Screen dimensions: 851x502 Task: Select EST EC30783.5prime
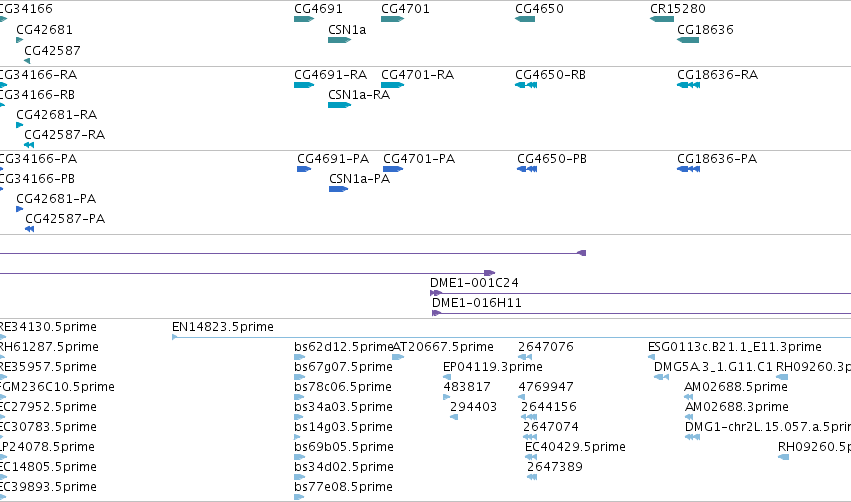click(x=48, y=427)
